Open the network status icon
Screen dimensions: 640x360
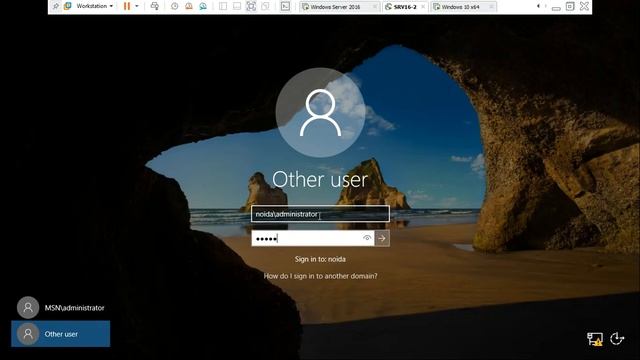click(595, 339)
